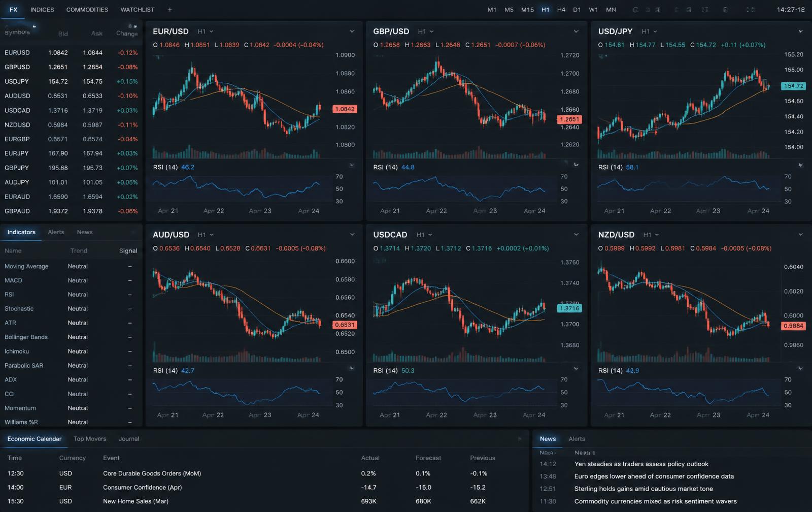Open headline 'Yen steadies as traders assess policy outlook'
Image resolution: width=812 pixels, height=512 pixels.
(641, 464)
